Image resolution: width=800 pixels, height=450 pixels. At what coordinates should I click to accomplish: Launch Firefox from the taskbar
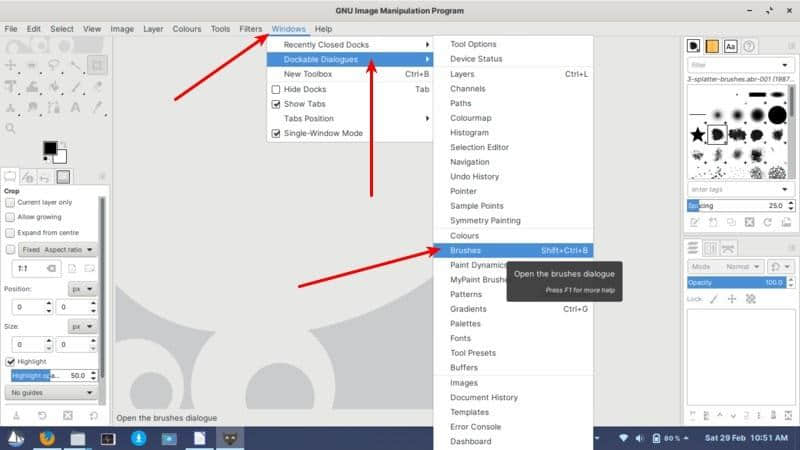click(46, 438)
